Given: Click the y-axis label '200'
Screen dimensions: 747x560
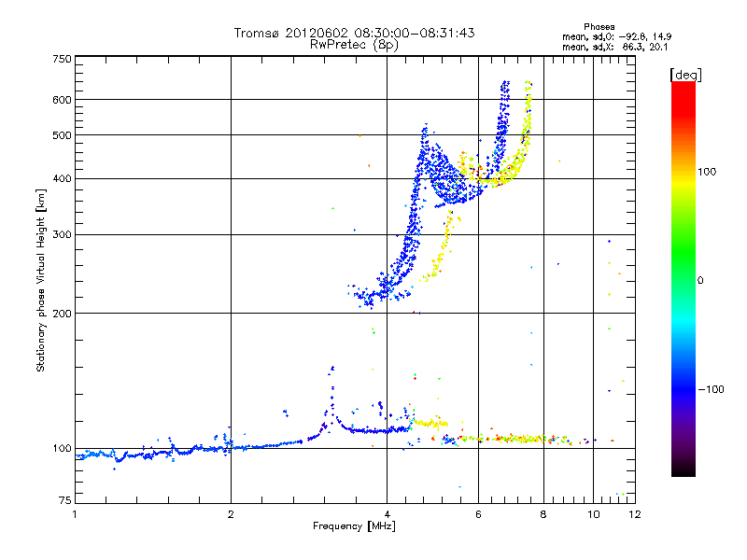Looking at the screenshot, I should pos(62,314).
